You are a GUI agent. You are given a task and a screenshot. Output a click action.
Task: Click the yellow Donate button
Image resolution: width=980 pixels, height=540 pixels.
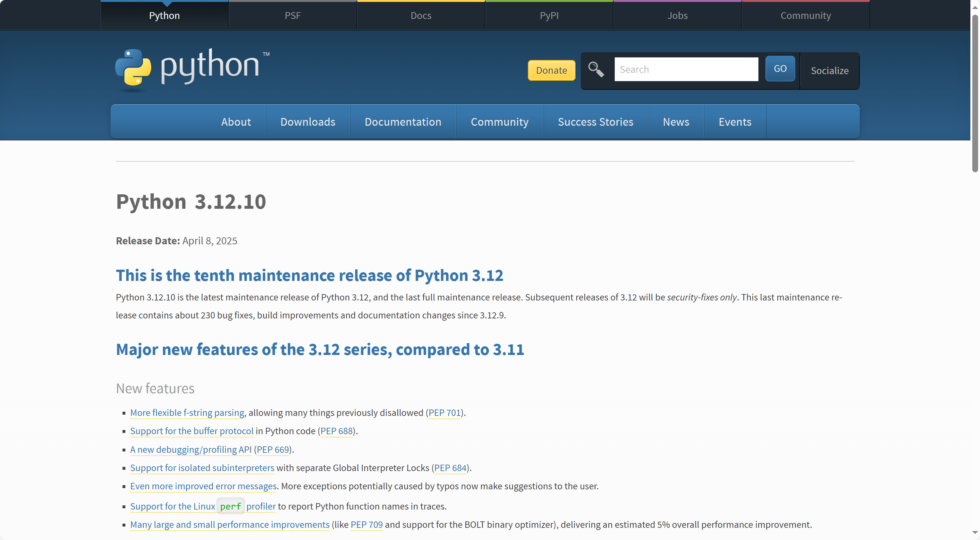click(x=551, y=71)
